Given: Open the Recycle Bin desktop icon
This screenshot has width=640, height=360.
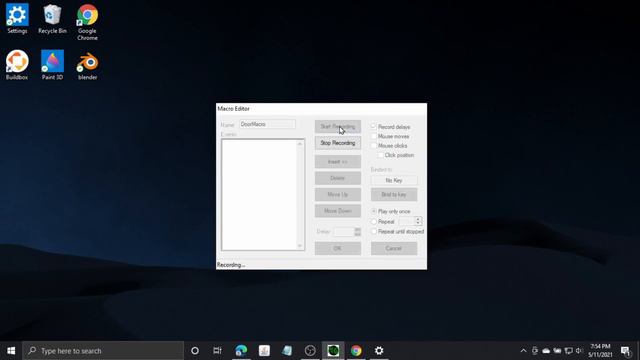Looking at the screenshot, I should [x=52, y=19].
